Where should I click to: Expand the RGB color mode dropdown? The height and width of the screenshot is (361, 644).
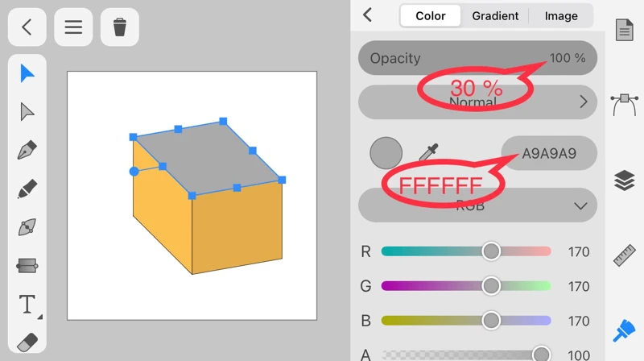478,205
